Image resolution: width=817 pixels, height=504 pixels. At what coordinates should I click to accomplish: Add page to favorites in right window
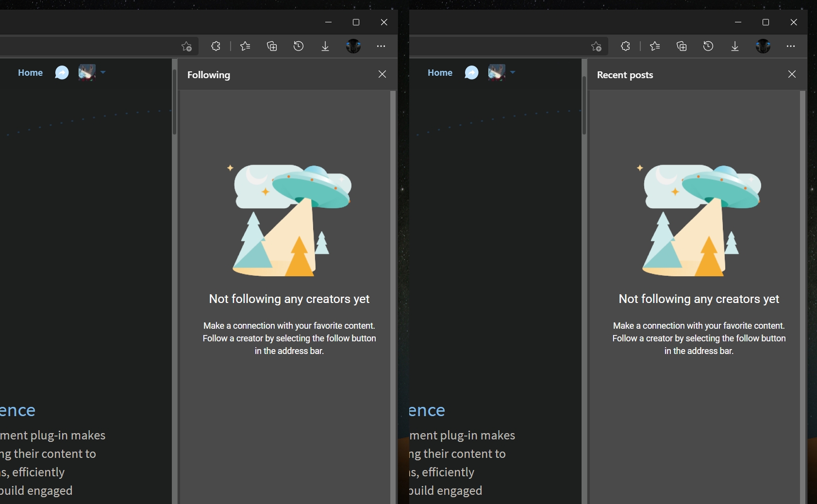point(597,46)
